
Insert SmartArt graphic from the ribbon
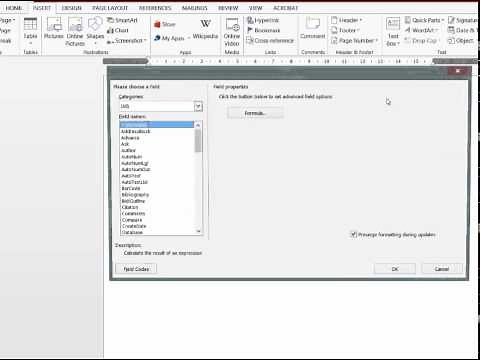[122, 20]
